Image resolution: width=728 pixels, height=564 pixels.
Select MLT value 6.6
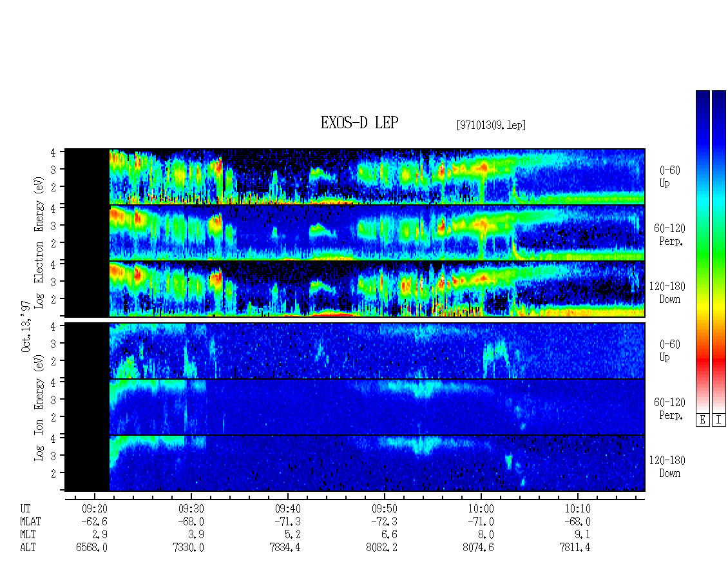[x=390, y=535]
